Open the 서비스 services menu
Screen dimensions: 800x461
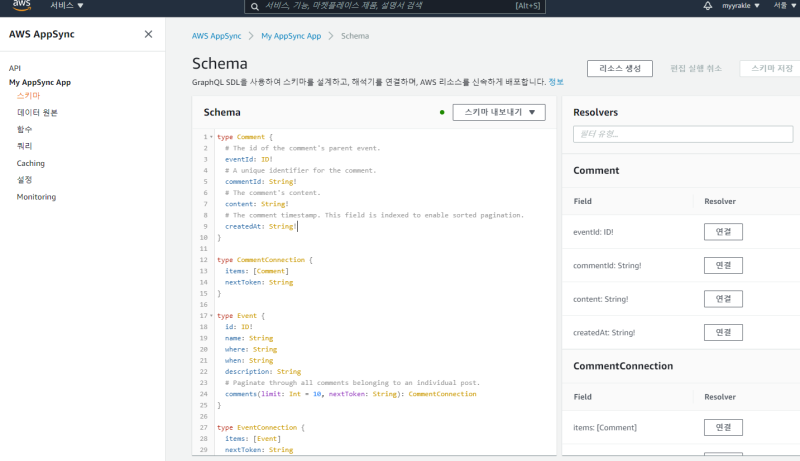[67, 6]
